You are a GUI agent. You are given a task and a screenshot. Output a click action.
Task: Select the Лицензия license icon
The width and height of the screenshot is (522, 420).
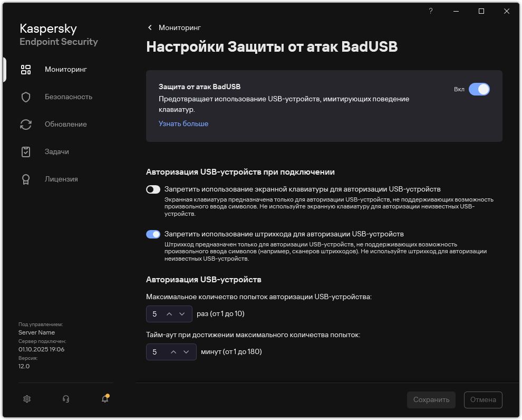tap(25, 179)
